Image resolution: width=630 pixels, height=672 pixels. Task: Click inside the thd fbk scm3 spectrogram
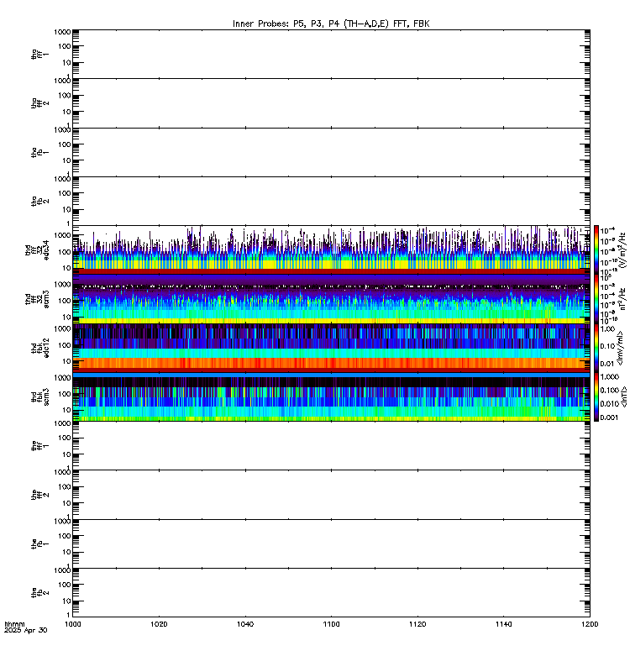[331, 396]
